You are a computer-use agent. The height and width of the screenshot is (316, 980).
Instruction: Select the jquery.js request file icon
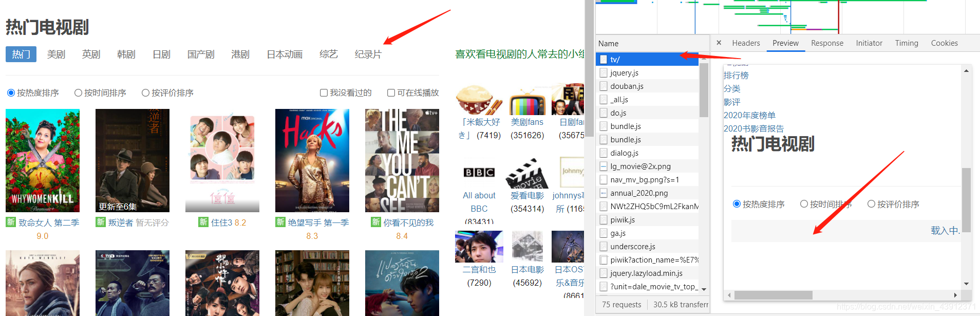(x=604, y=73)
